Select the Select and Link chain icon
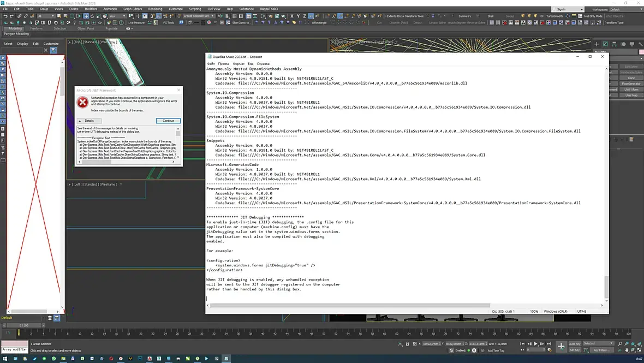The height and width of the screenshot is (363, 644). (19, 16)
